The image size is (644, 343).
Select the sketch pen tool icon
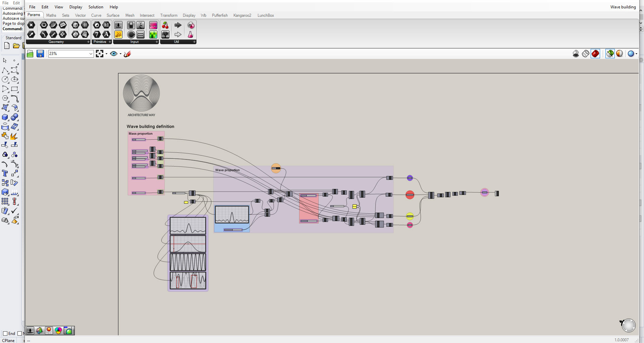127,54
